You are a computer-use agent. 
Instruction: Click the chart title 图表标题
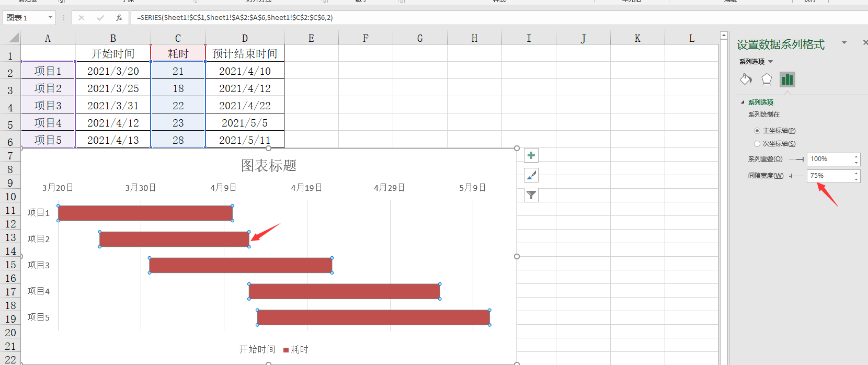point(269,166)
